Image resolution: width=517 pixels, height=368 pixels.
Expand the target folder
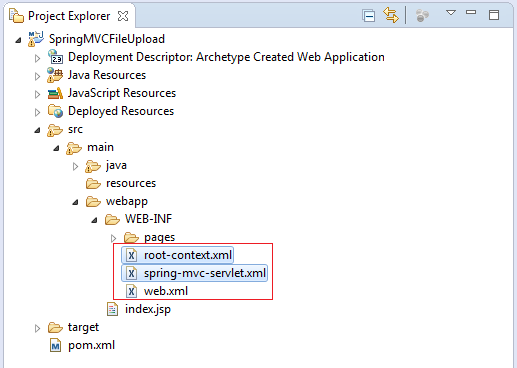click(37, 328)
